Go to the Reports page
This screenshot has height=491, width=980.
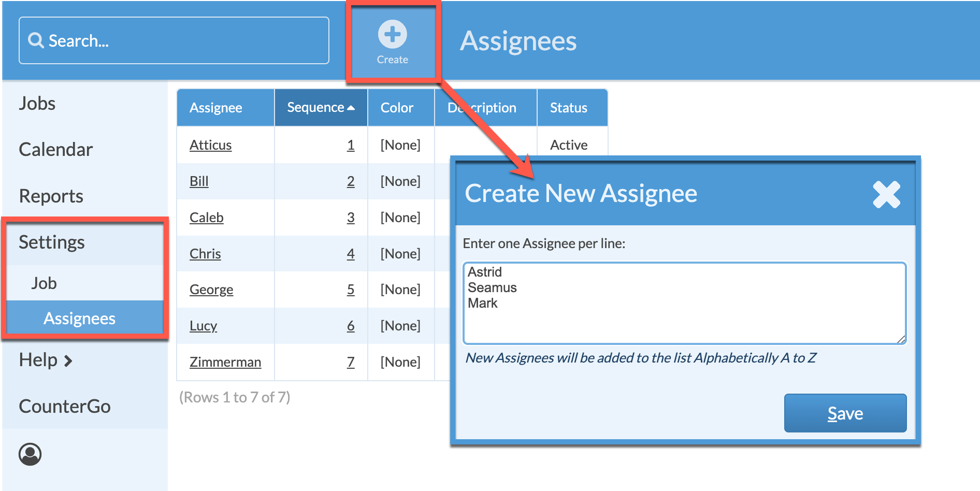point(50,196)
